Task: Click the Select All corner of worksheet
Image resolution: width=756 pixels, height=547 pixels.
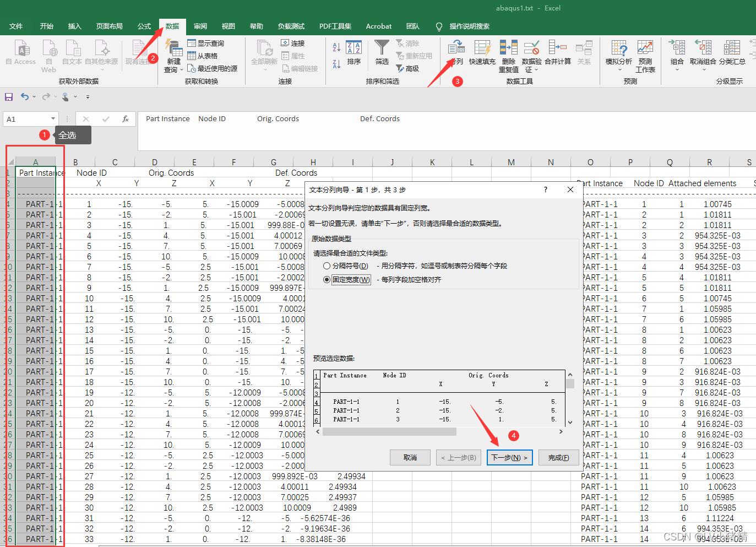Action: point(10,162)
